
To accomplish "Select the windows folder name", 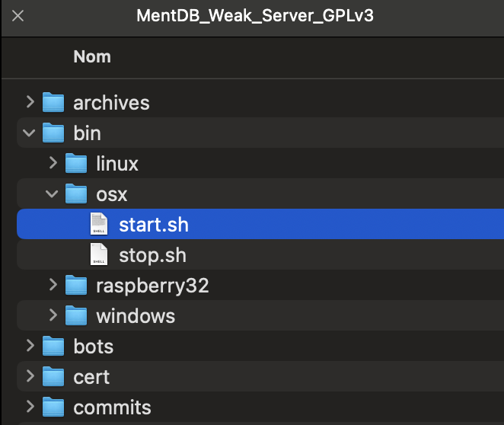I will (x=136, y=315).
